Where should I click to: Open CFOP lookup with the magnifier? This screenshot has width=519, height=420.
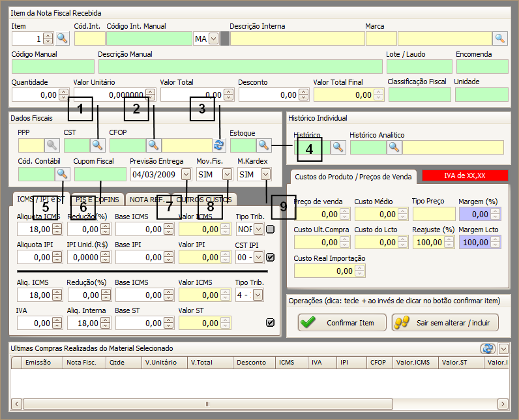(153, 144)
